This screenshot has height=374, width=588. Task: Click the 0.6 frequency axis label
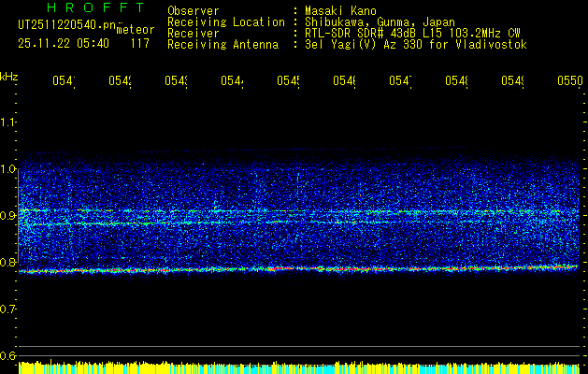7,355
